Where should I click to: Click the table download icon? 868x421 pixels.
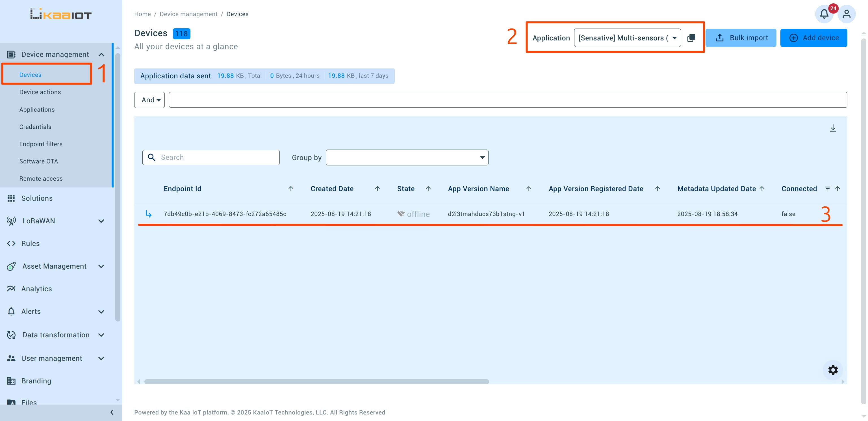[833, 128]
